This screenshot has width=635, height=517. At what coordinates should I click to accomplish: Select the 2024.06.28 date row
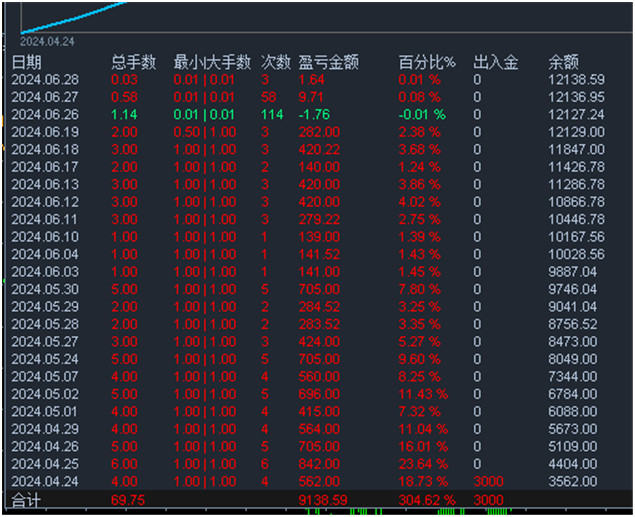click(44, 79)
